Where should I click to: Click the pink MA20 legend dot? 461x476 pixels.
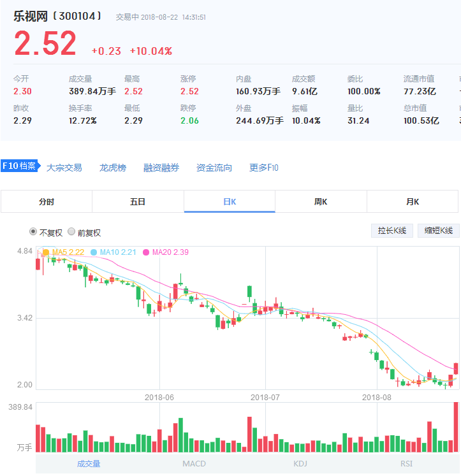pyautogui.click(x=146, y=252)
